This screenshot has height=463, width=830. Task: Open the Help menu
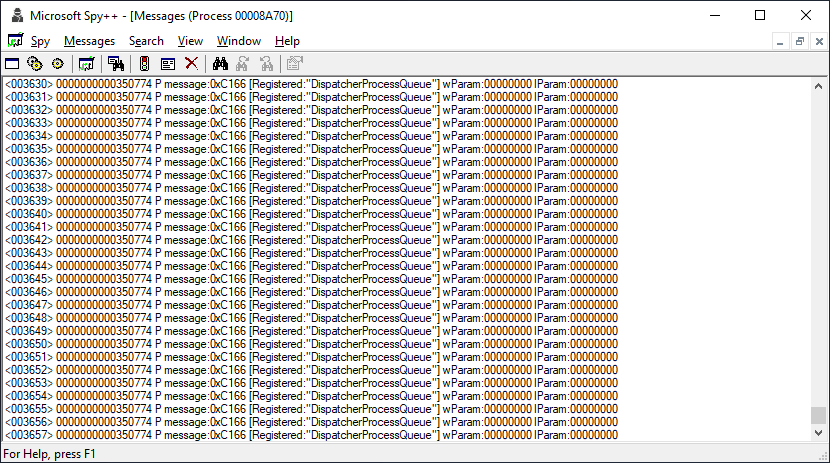pos(287,41)
